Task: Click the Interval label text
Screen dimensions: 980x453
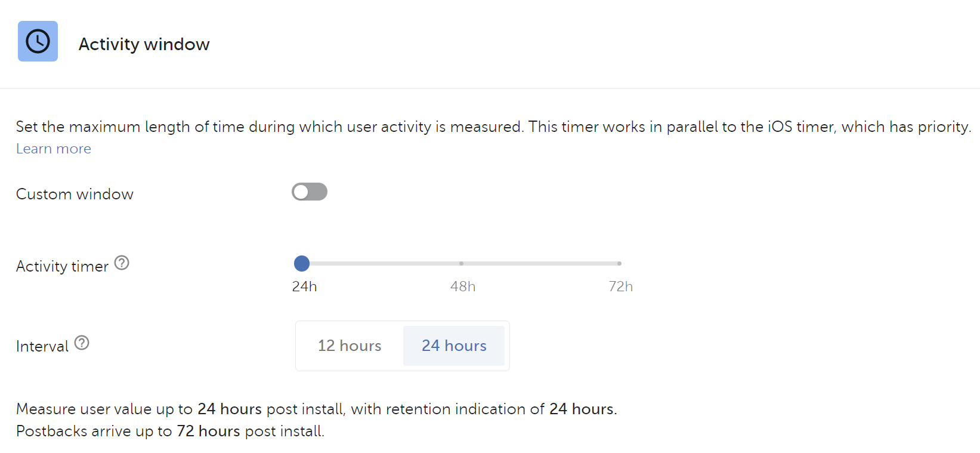Action: tap(42, 346)
